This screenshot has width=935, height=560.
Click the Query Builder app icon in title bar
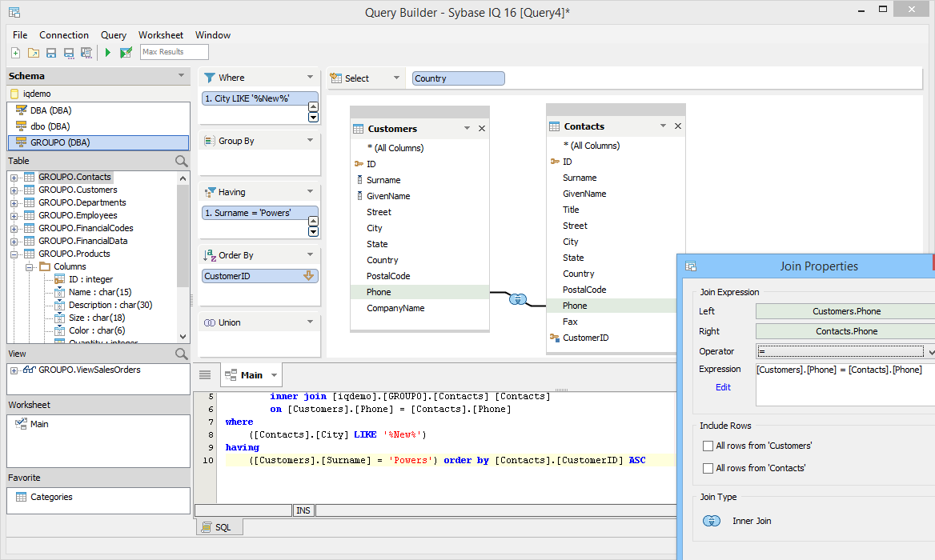14,12
